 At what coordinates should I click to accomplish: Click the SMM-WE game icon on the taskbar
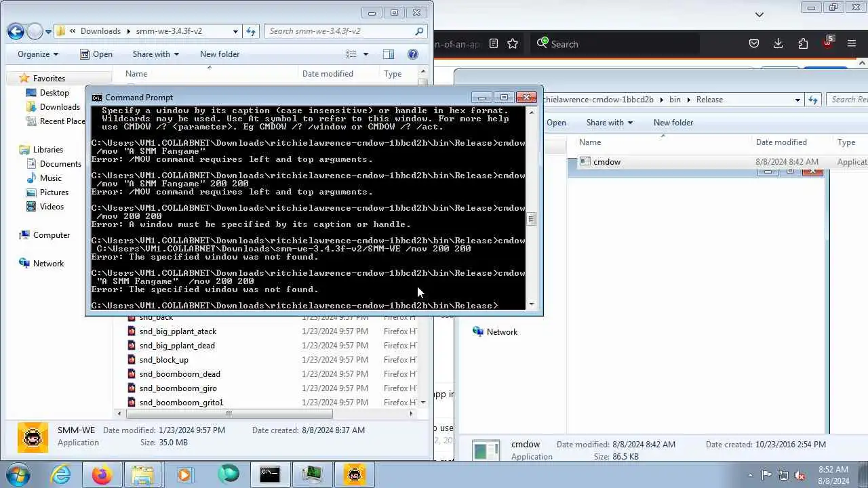tap(355, 474)
